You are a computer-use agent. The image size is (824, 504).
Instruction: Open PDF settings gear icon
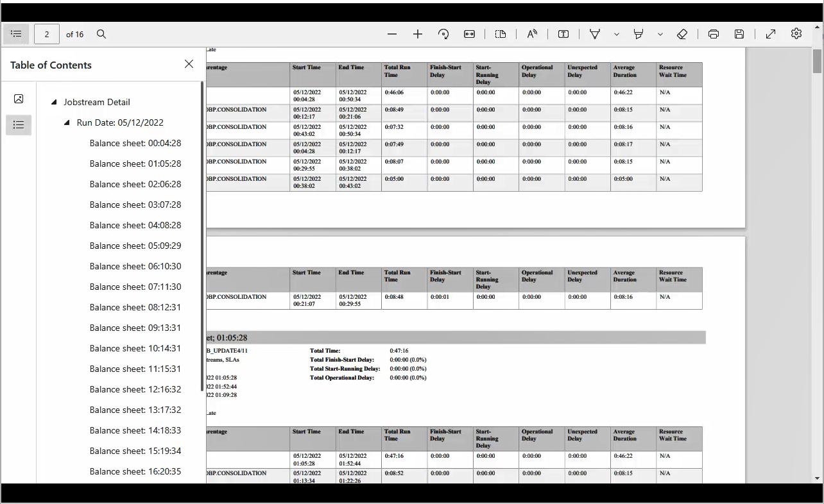click(x=796, y=34)
